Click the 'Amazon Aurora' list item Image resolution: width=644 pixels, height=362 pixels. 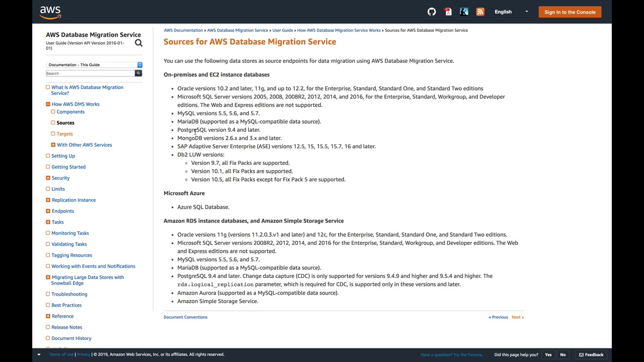[258, 293]
